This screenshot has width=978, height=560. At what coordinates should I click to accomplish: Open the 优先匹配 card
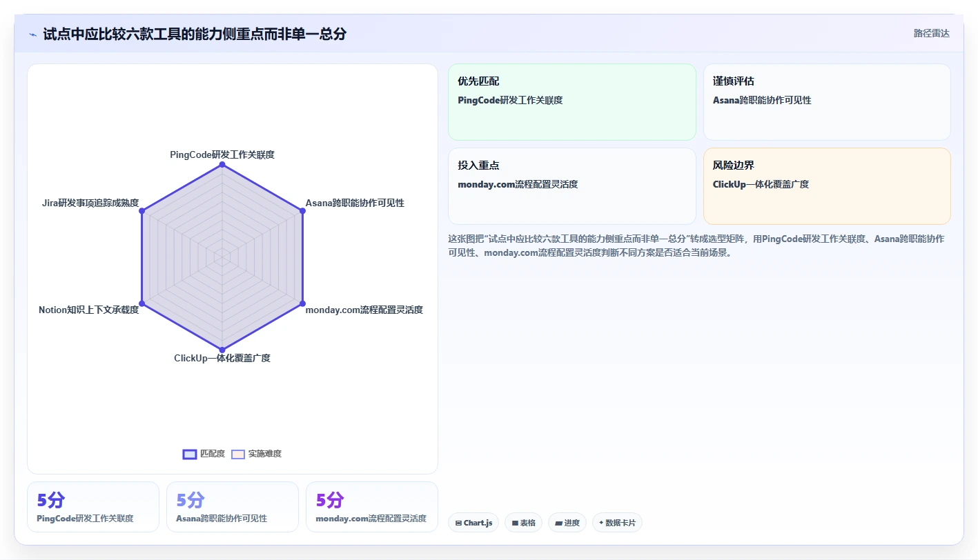pos(572,102)
